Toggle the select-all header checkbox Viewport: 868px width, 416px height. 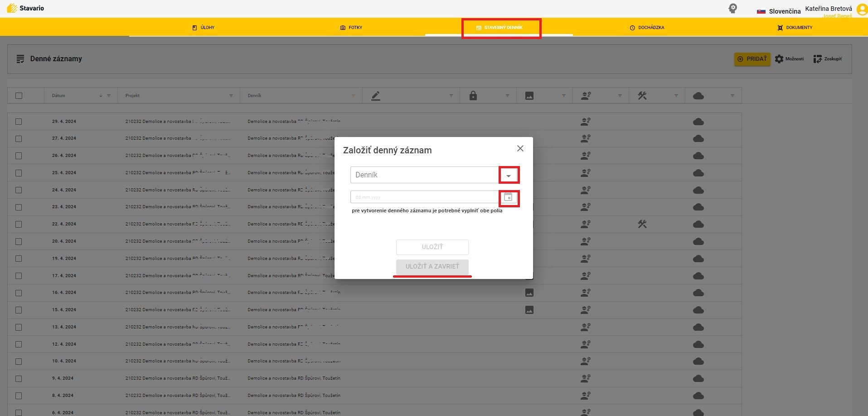tap(19, 96)
